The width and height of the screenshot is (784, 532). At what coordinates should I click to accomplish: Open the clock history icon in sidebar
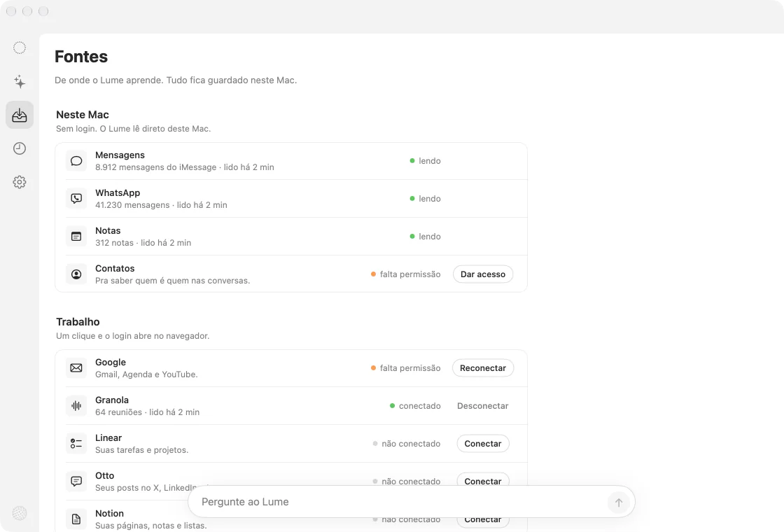(20, 148)
